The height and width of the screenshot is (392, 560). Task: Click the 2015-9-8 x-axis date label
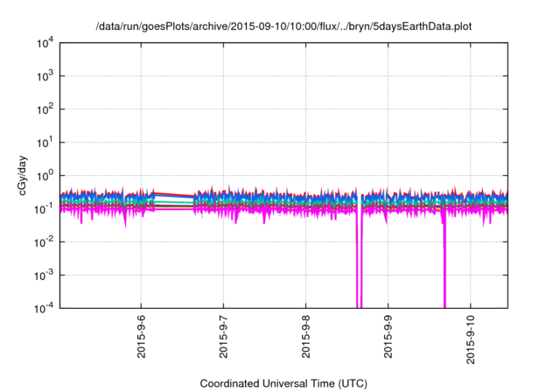[x=305, y=336]
